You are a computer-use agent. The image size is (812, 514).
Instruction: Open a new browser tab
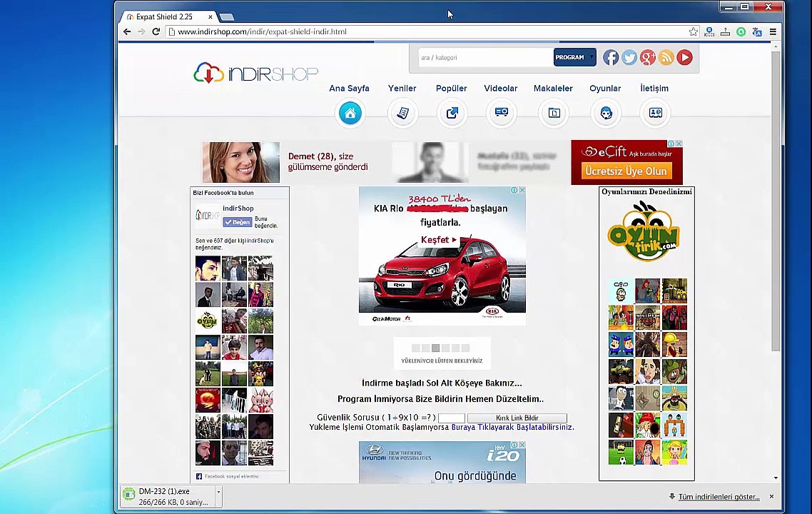pos(226,17)
